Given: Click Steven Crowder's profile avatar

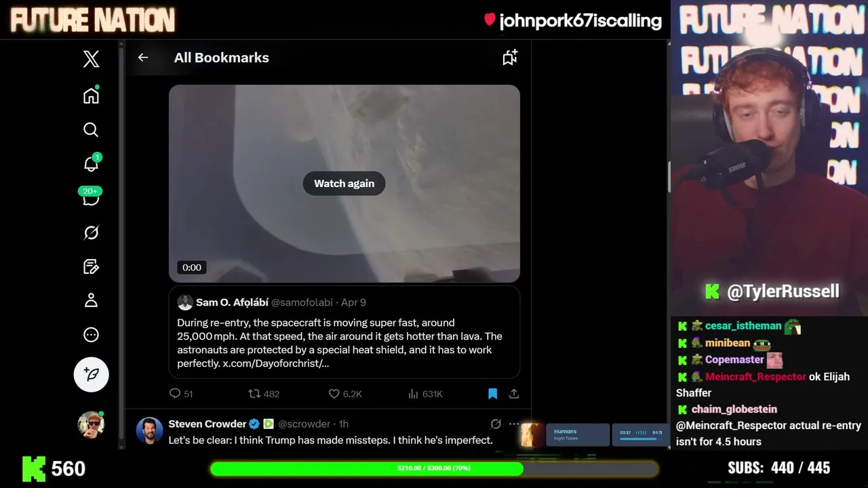Looking at the screenshot, I should click(x=149, y=430).
